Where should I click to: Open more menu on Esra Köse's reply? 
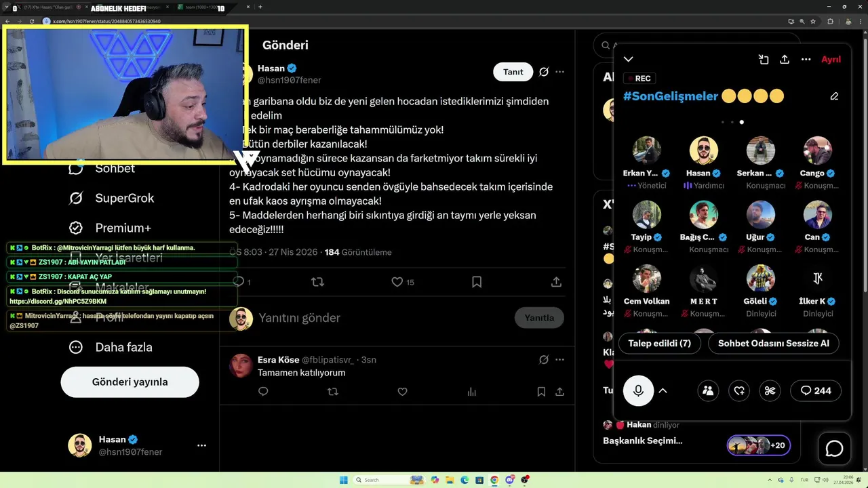coord(559,360)
